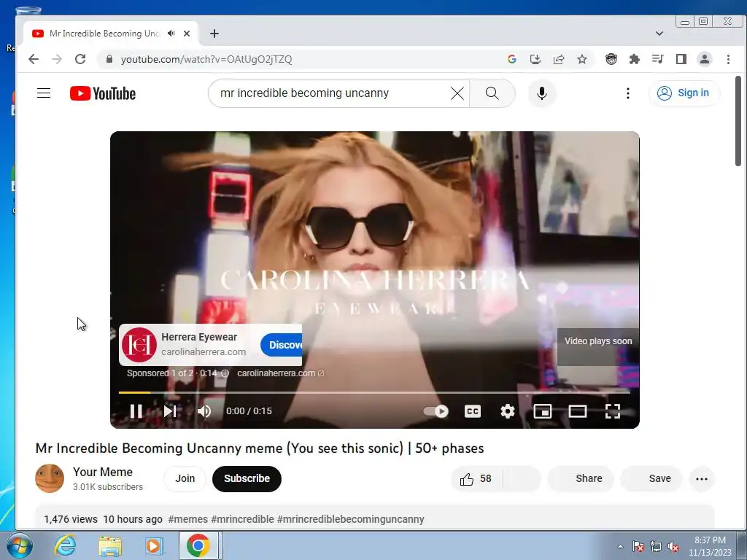Go back in Chrome
747x560 pixels.
tap(34, 59)
